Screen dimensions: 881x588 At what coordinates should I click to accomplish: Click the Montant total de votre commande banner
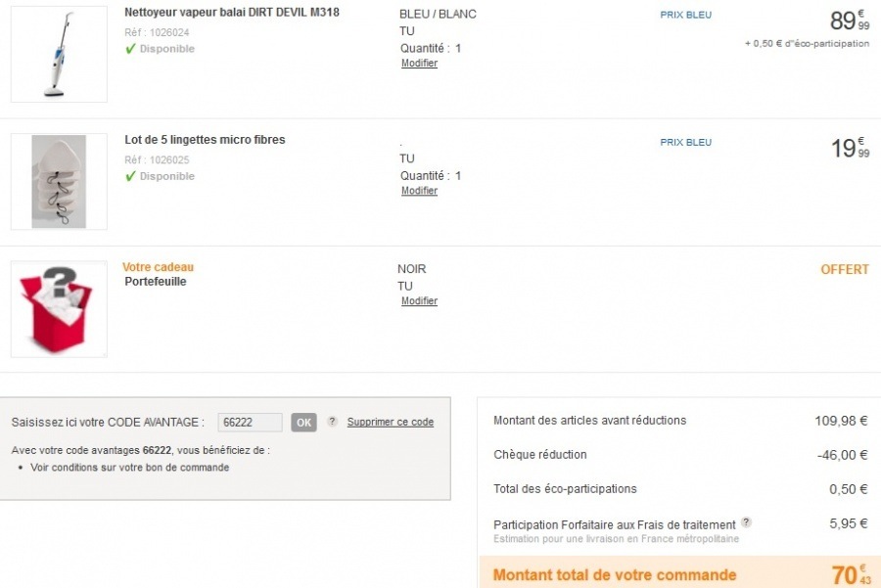pyautogui.click(x=614, y=574)
